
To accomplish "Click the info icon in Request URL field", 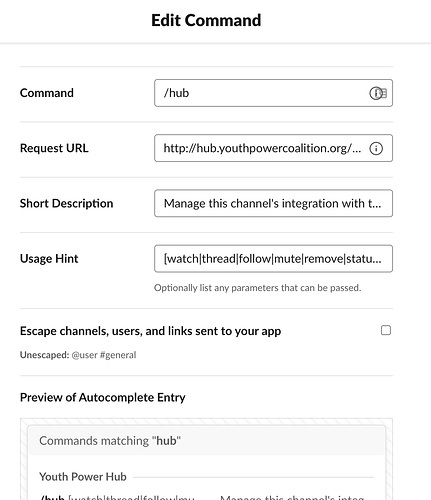I will tap(376, 148).
